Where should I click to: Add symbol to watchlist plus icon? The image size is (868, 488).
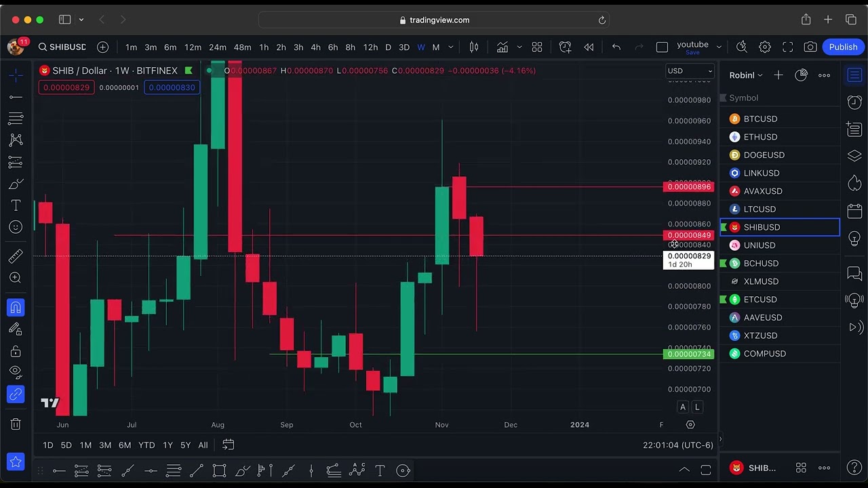click(x=778, y=75)
